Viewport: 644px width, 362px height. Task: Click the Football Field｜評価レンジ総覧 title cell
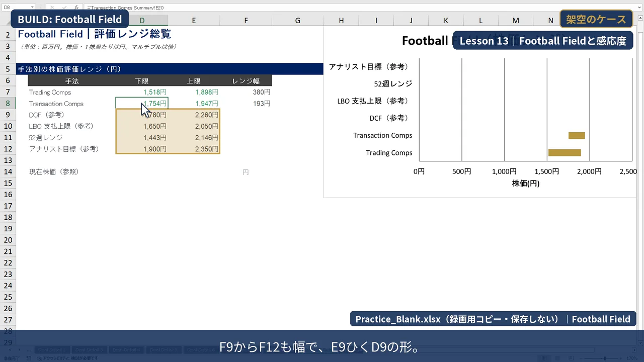95,34
